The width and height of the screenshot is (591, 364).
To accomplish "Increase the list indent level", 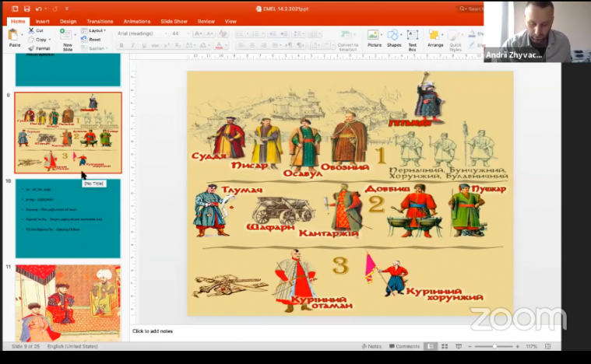I will coord(284,34).
